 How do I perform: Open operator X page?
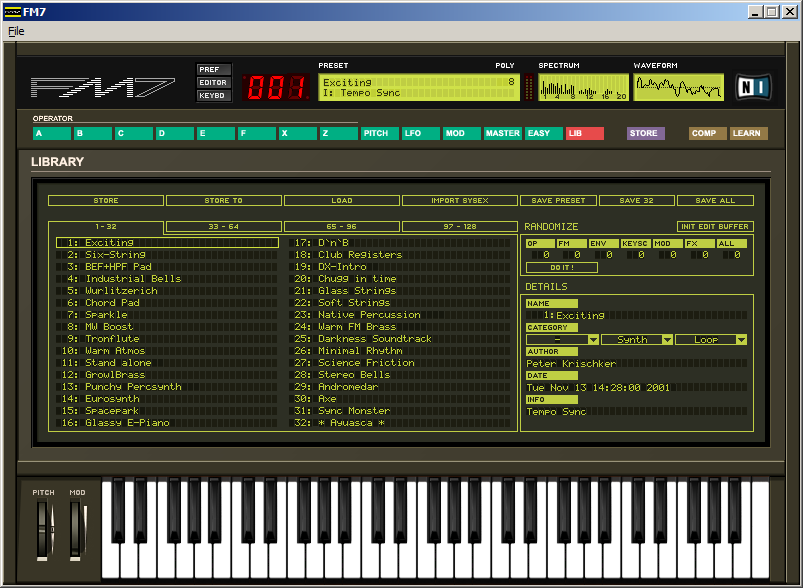pos(298,133)
